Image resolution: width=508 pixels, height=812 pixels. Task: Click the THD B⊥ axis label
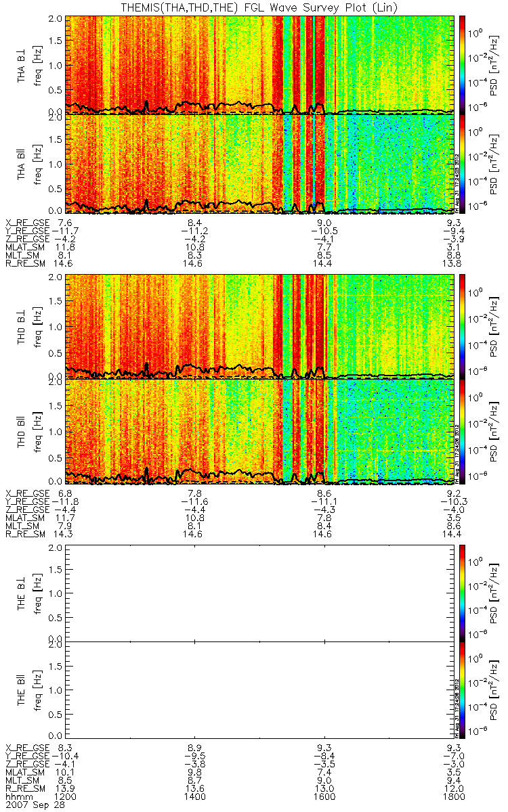[22, 327]
